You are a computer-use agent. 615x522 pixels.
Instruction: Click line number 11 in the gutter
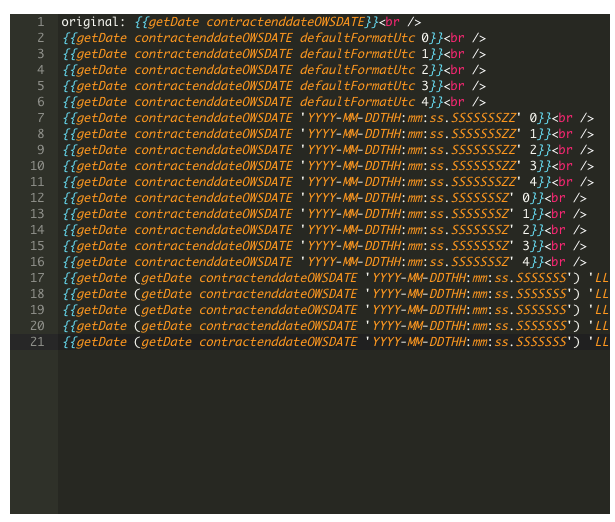click(x=37, y=182)
